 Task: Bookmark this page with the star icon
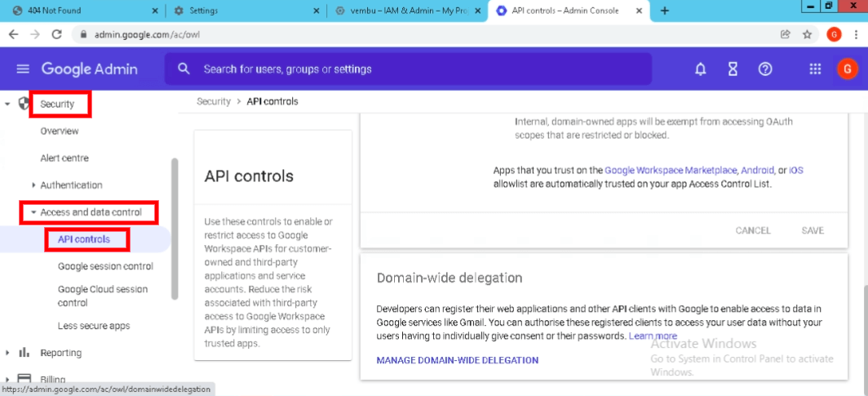807,34
